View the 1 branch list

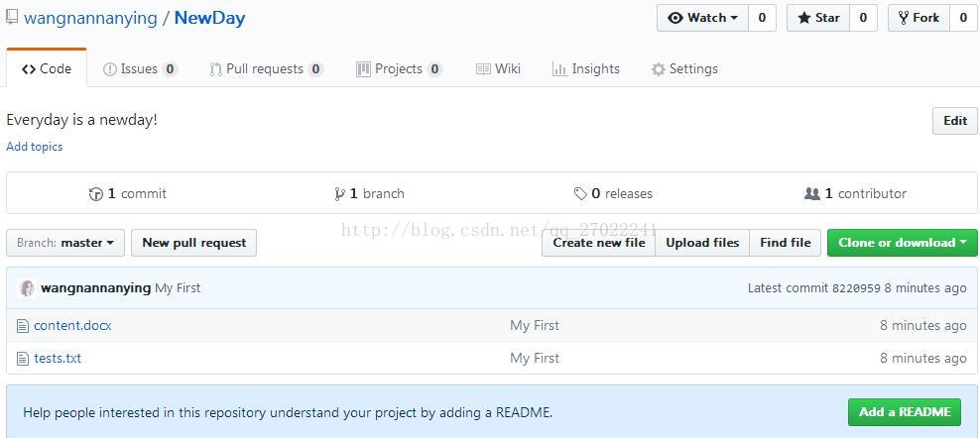[369, 193]
